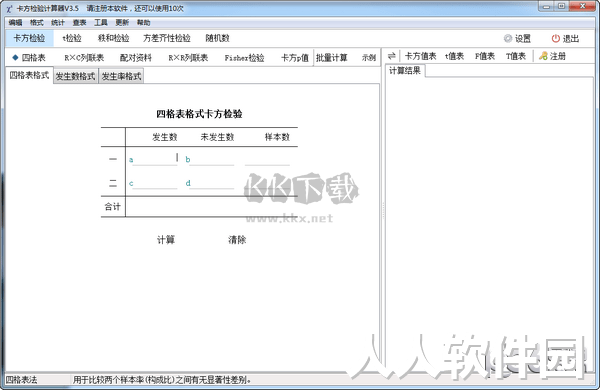Image resolution: width=600 pixels, height=390 pixels.
Task: Click the application icon in title bar
Action: tap(9, 8)
